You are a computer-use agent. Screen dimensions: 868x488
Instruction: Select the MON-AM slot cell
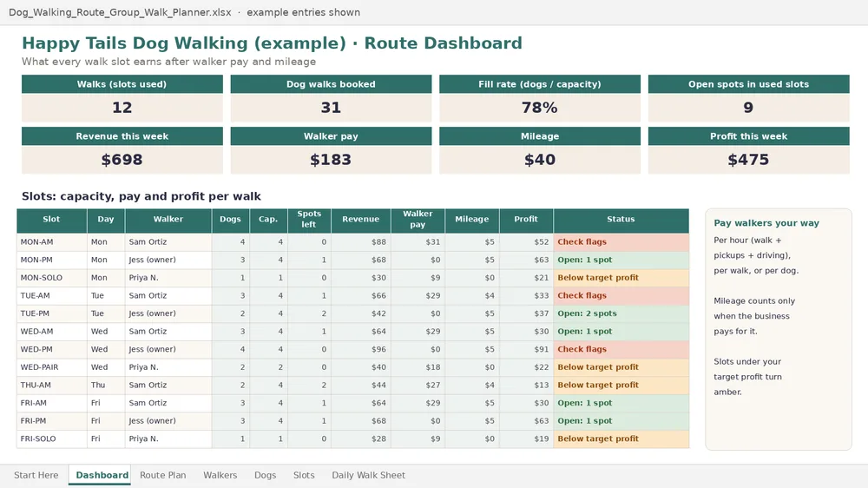point(51,242)
